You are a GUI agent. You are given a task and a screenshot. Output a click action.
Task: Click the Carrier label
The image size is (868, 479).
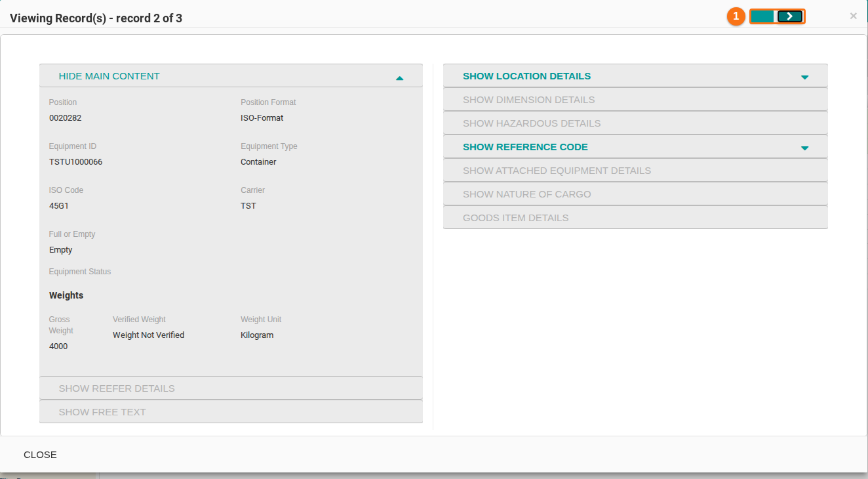pyautogui.click(x=253, y=190)
